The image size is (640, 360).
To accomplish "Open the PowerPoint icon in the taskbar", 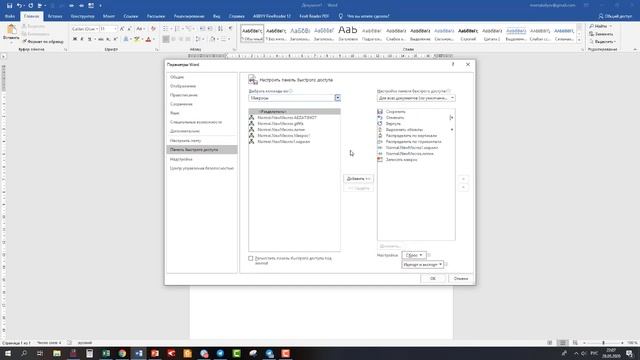I will point(155,353).
